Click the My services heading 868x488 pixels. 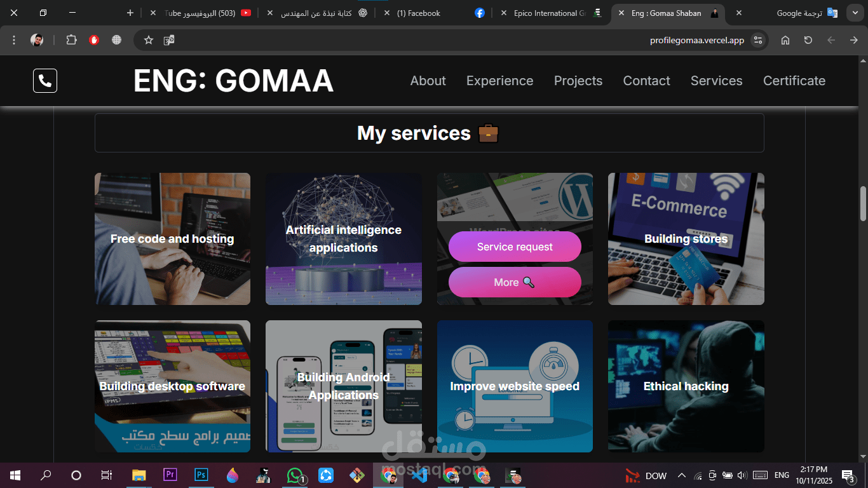click(x=428, y=133)
